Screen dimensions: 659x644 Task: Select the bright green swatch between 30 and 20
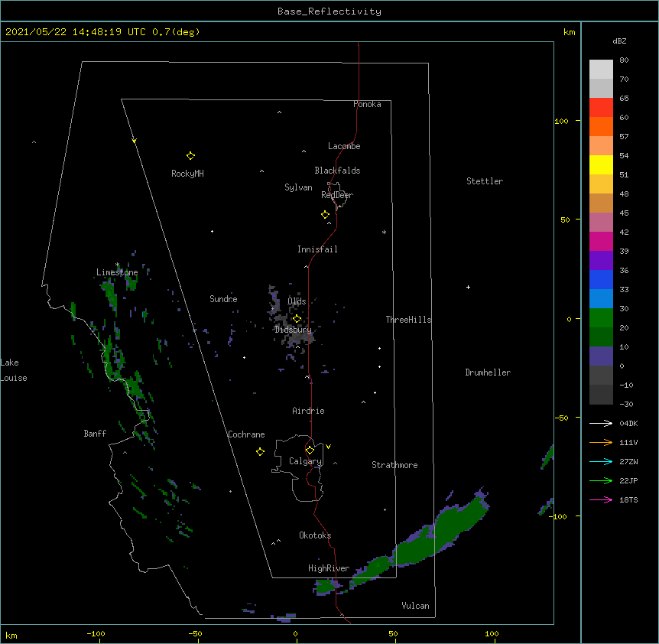click(601, 318)
